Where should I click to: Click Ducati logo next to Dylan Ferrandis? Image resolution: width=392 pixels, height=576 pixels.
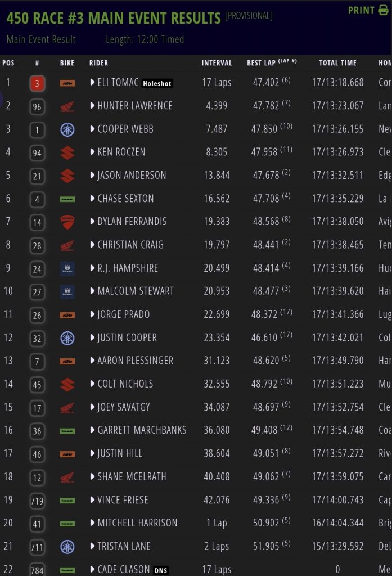[x=67, y=222]
